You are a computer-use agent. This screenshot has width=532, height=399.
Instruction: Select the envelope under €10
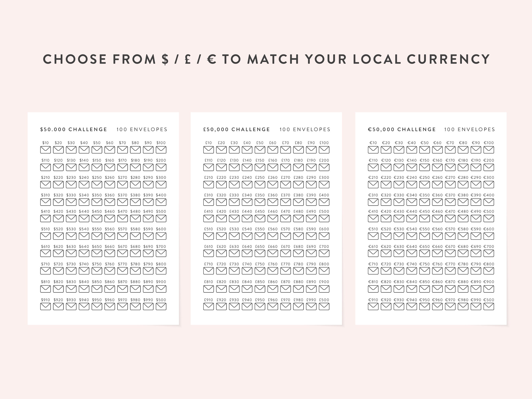(373, 150)
